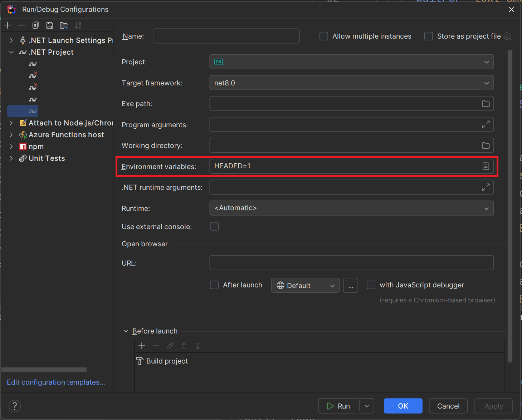
Task: Check Store as project file
Action: click(429, 36)
